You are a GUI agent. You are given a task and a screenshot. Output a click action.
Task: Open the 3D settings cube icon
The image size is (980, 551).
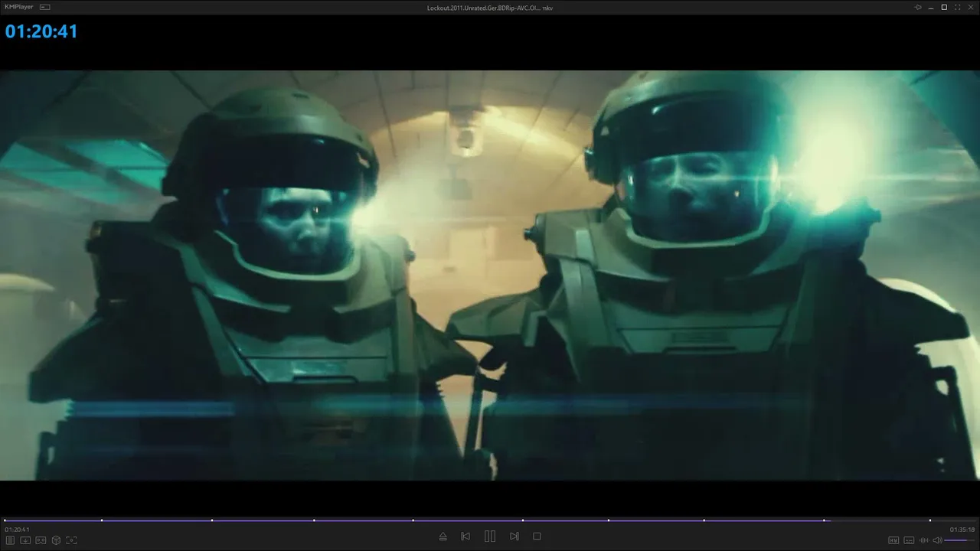56,540
